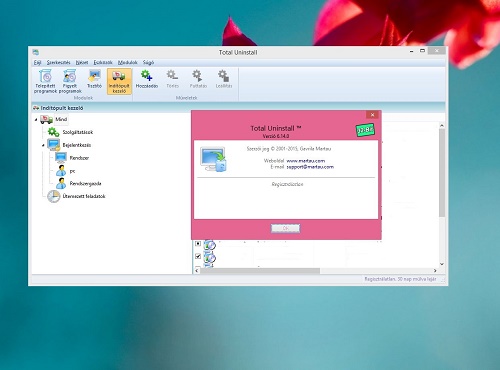Collapse the Mind tree node

coord(36,119)
